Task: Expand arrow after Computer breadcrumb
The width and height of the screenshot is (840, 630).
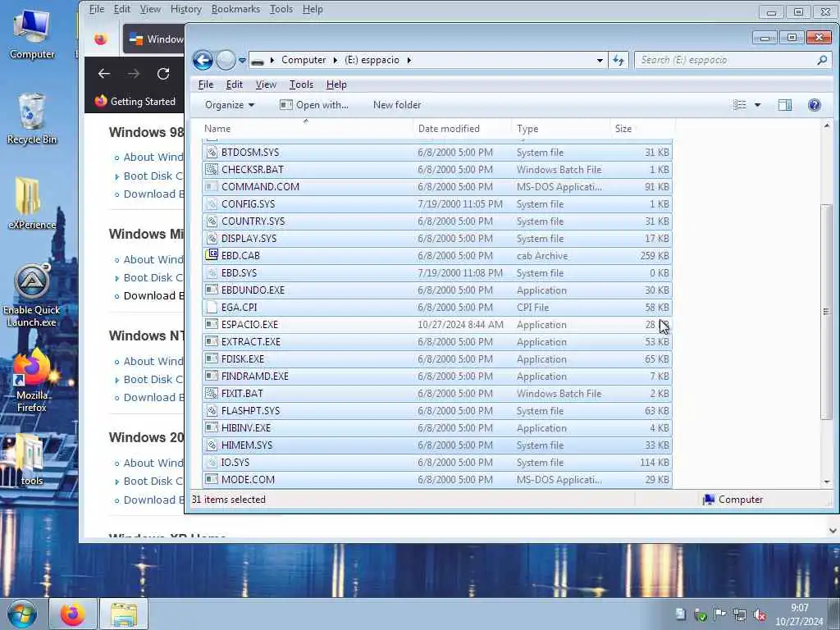Action: (x=336, y=60)
